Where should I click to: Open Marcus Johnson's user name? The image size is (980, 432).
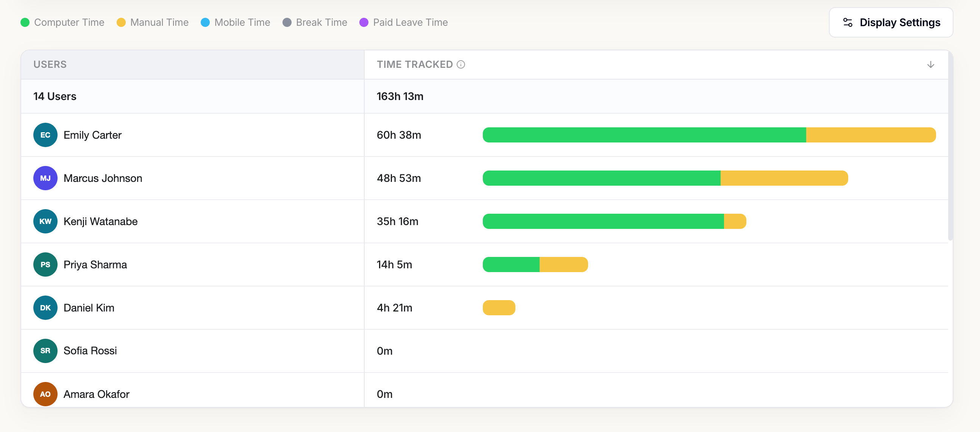click(x=103, y=178)
